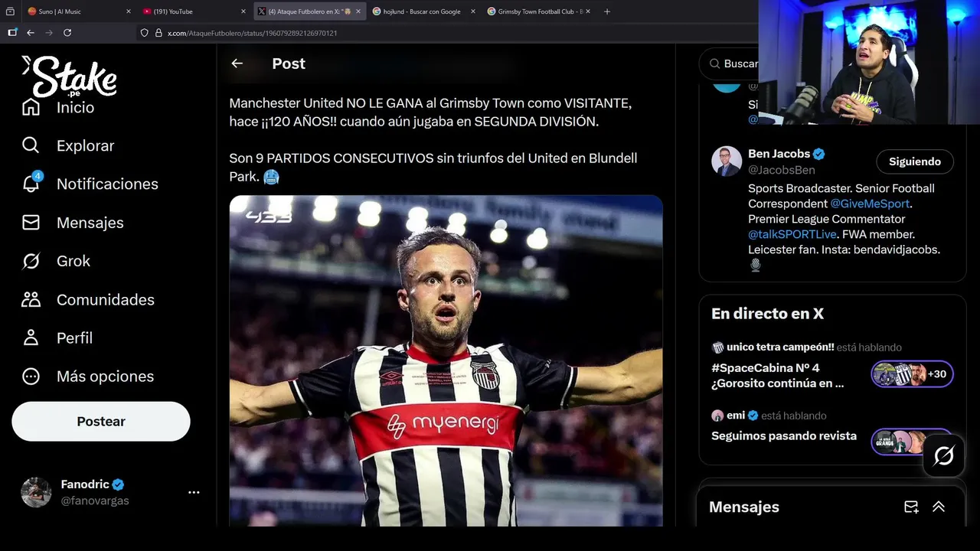Switch to Ataque Futbolero en X tab
The height and width of the screenshot is (551, 980).
(x=309, y=11)
